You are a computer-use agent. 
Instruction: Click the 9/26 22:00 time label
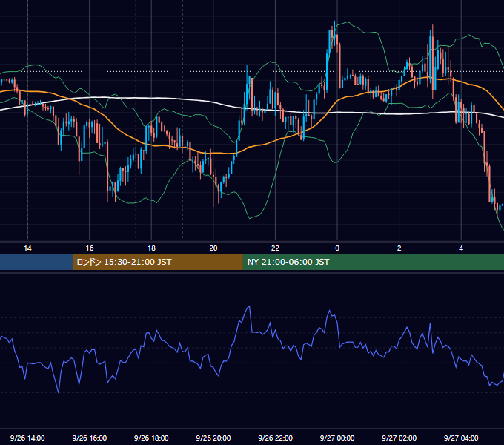click(x=275, y=438)
